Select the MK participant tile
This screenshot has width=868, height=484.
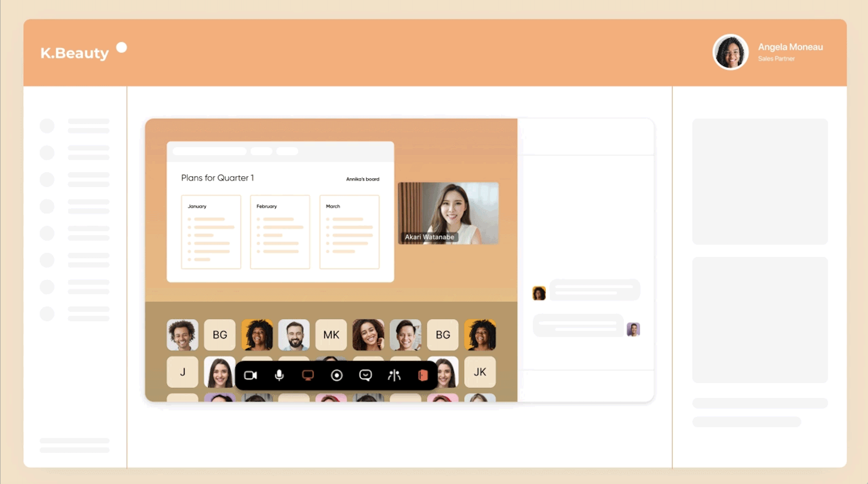pos(331,335)
